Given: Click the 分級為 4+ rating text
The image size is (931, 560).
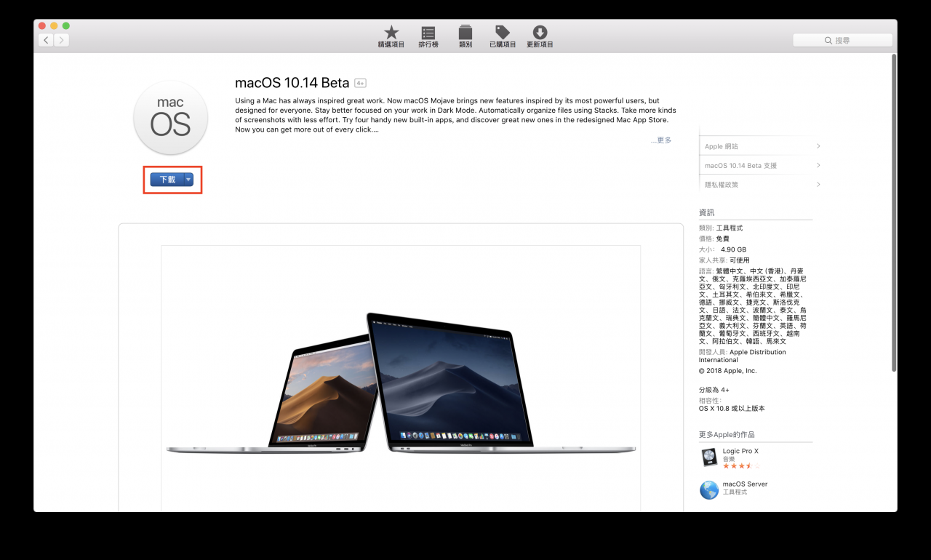Looking at the screenshot, I should point(714,390).
